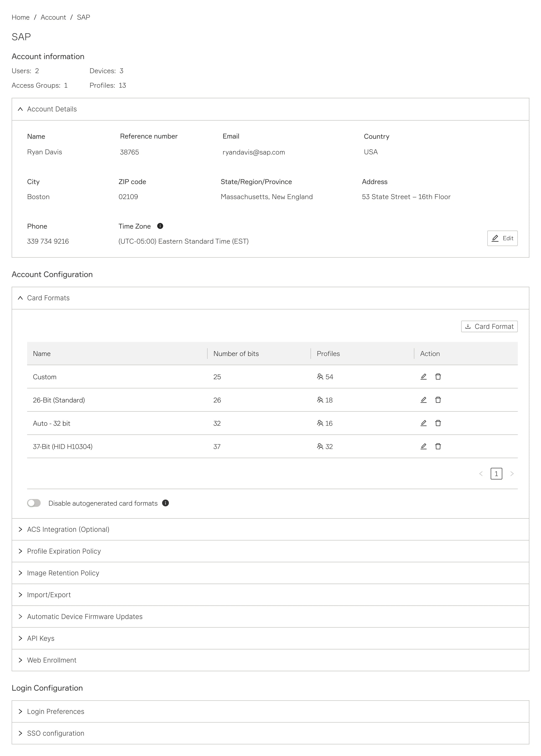Click the name Ryan Davis
The height and width of the screenshot is (756, 541).
[45, 152]
